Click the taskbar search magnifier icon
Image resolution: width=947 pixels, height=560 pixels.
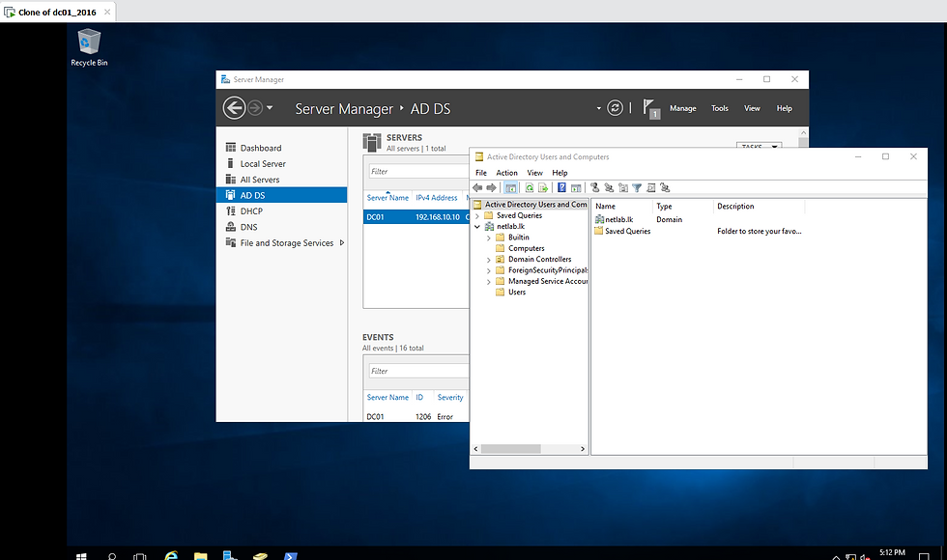tap(112, 556)
